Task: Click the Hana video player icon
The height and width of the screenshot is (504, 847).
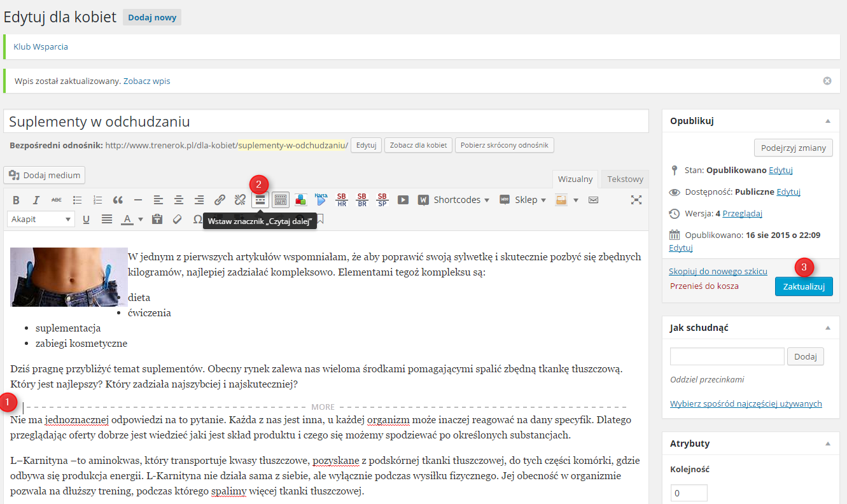Action: (321, 199)
